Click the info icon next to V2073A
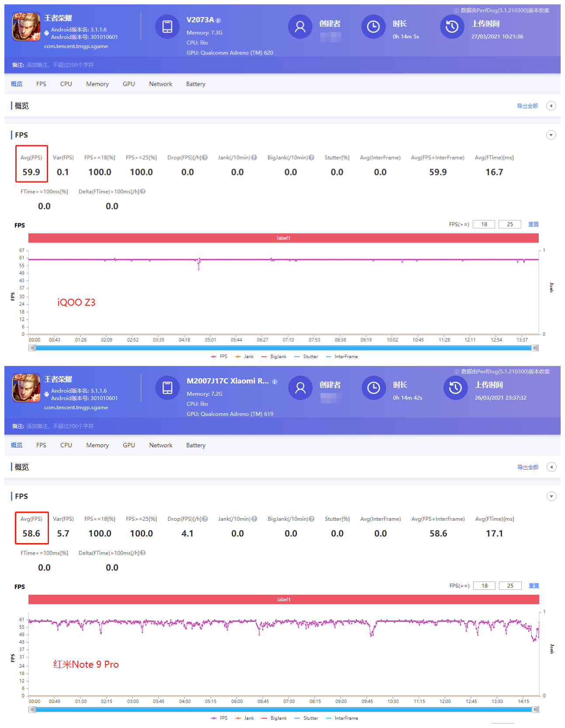Viewport: 565px width, 728px height. tap(218, 21)
